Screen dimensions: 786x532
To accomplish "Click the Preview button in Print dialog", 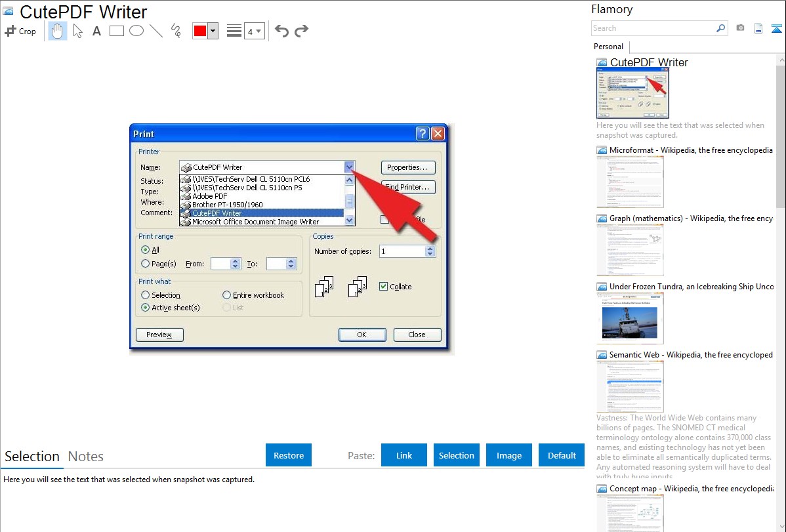I will [x=159, y=335].
